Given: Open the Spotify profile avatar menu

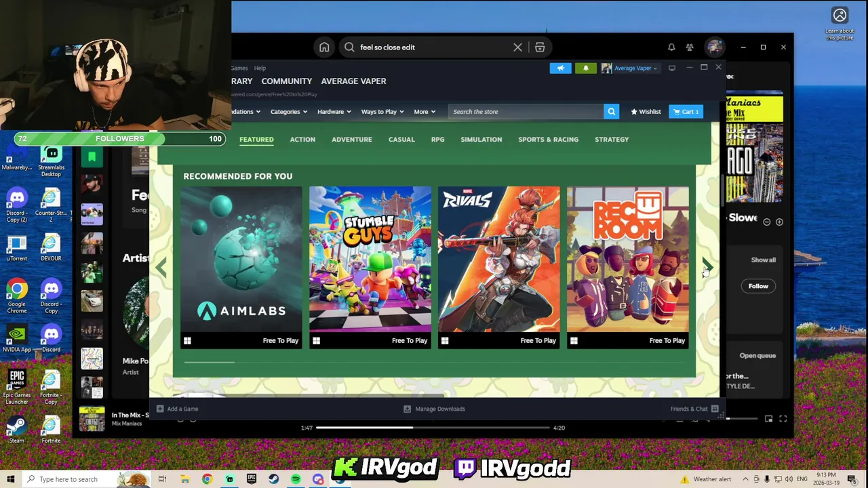Looking at the screenshot, I should click(x=715, y=47).
